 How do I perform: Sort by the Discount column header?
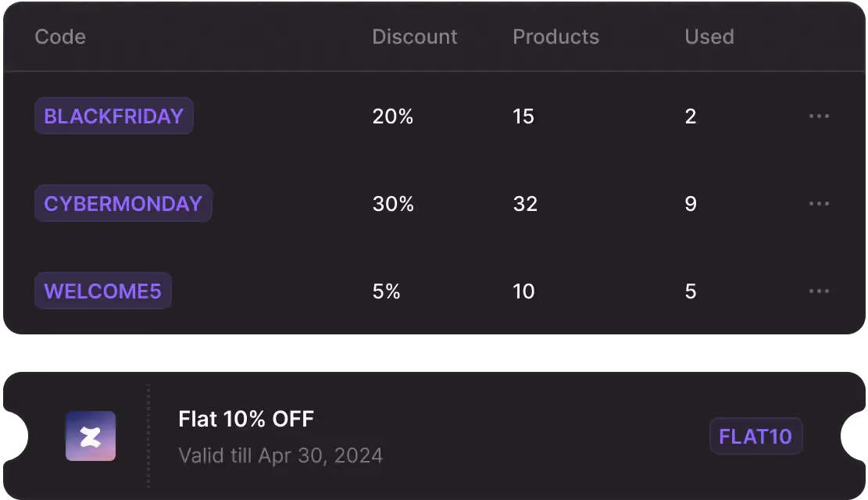pos(415,37)
